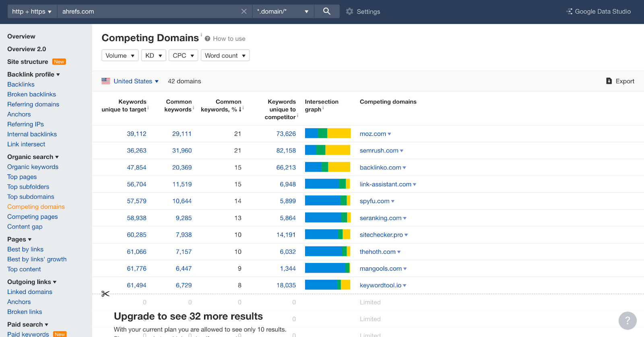The image size is (644, 337).
Task: Open the KD filter dropdown
Action: click(x=153, y=55)
